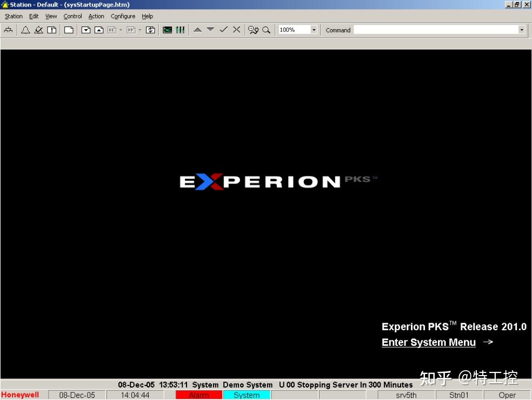
Task: Click into the Command input field
Action: [x=436, y=30]
